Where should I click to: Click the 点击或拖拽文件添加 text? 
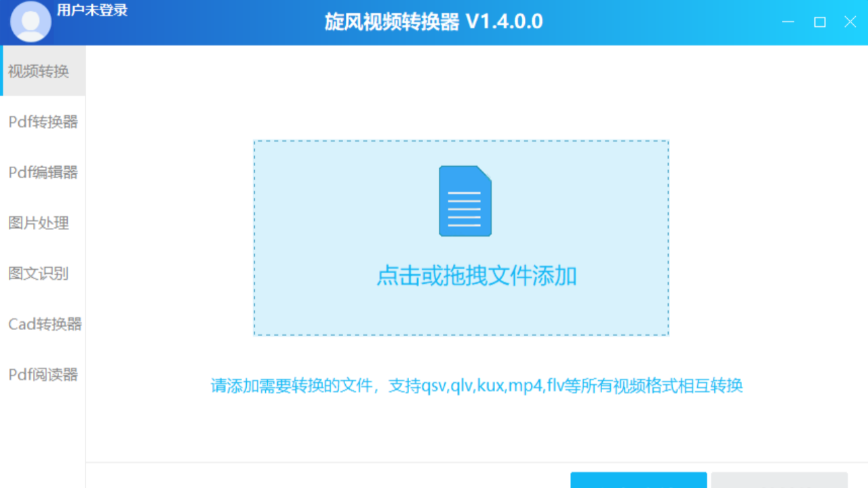[x=476, y=277]
